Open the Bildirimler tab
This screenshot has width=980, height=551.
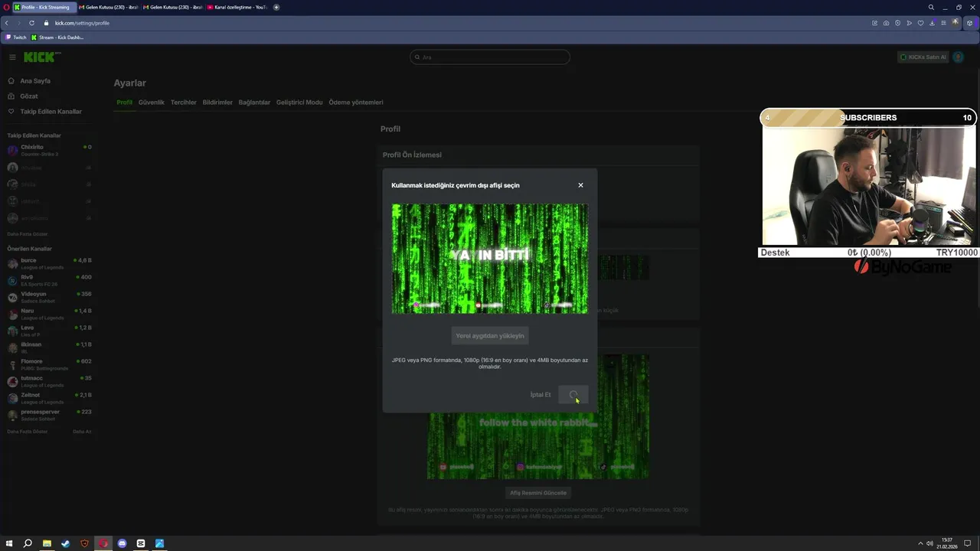pos(217,103)
